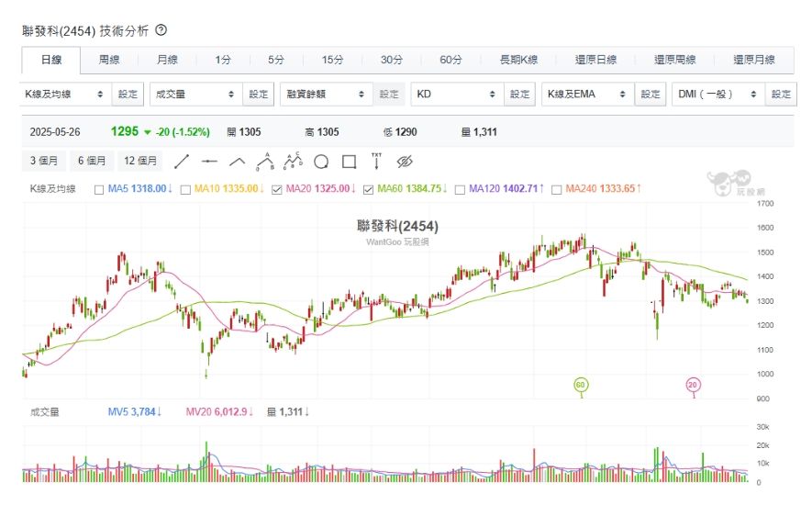Switch to the 還原日線 tab
This screenshot has width=812, height=505.
[596, 60]
